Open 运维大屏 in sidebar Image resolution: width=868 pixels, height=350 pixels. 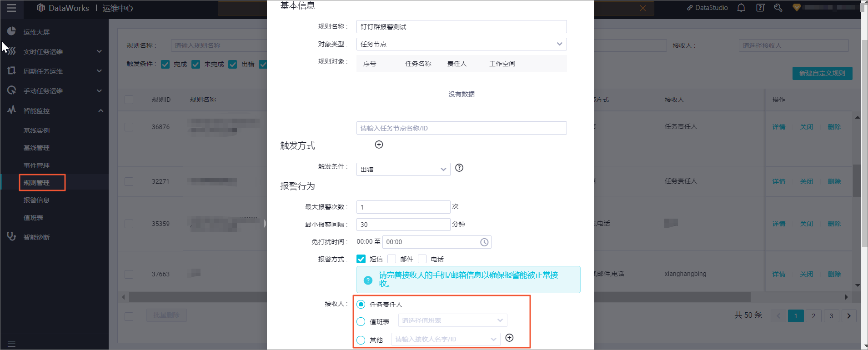36,32
